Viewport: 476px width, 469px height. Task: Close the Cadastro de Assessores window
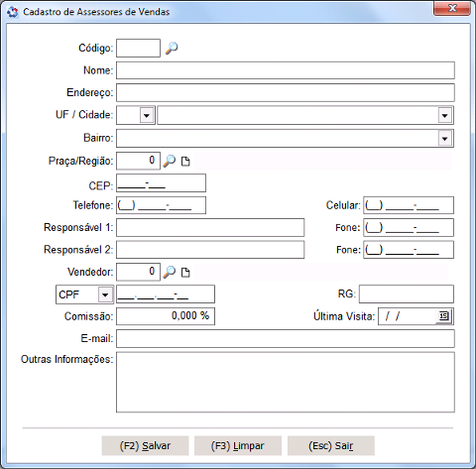[x=452, y=8]
